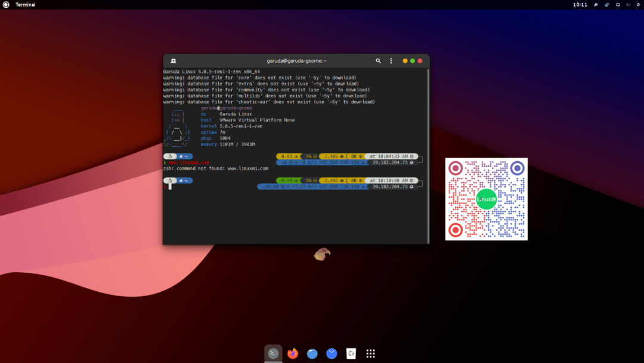The height and width of the screenshot is (363, 644).
Task: Open the blue bird tray icon
Action: 607,5
